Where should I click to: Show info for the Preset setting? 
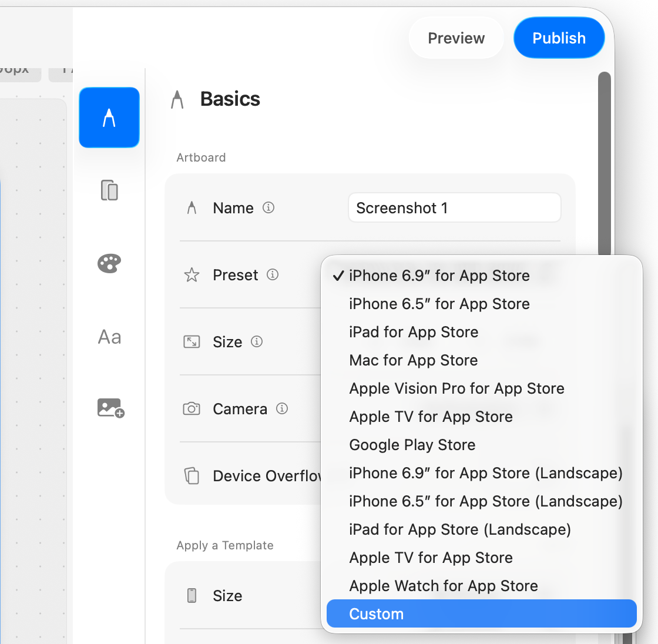(273, 274)
